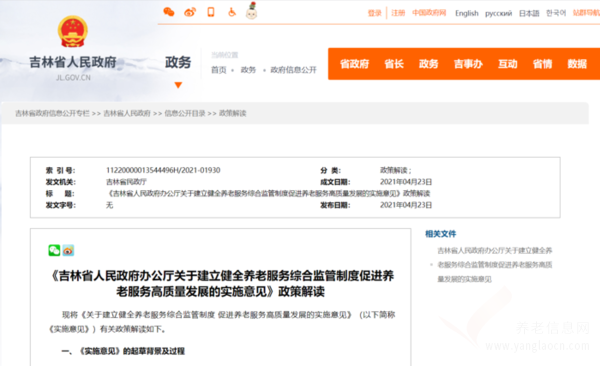This screenshot has height=366, width=600.
Task: Open the 省情 navigation tab
Action: [x=542, y=64]
